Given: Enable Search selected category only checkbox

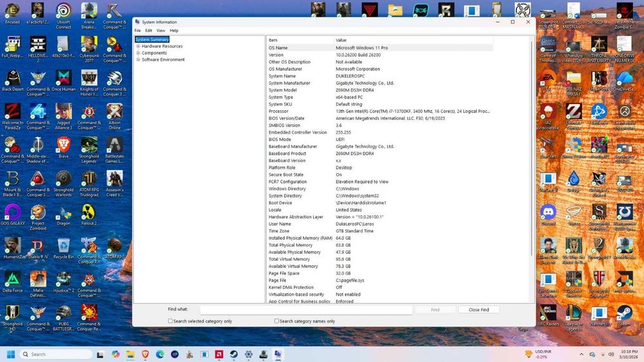Looking at the screenshot, I should click(x=170, y=321).
